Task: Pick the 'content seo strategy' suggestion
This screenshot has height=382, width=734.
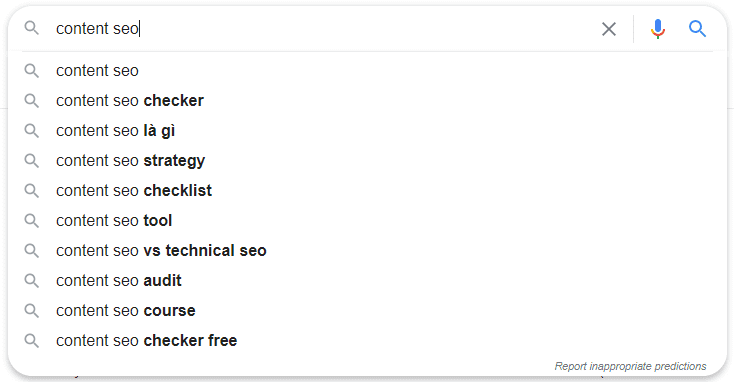Action: [367, 161]
